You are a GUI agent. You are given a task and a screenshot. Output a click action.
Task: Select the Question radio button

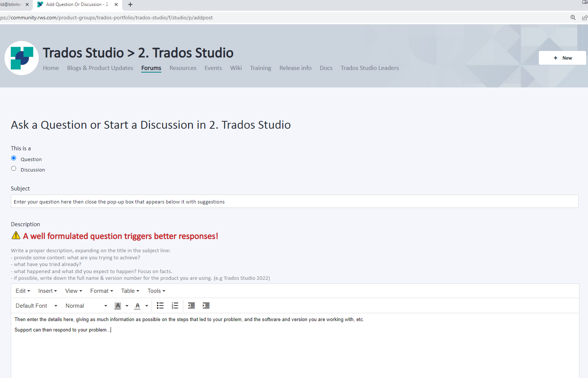point(14,158)
